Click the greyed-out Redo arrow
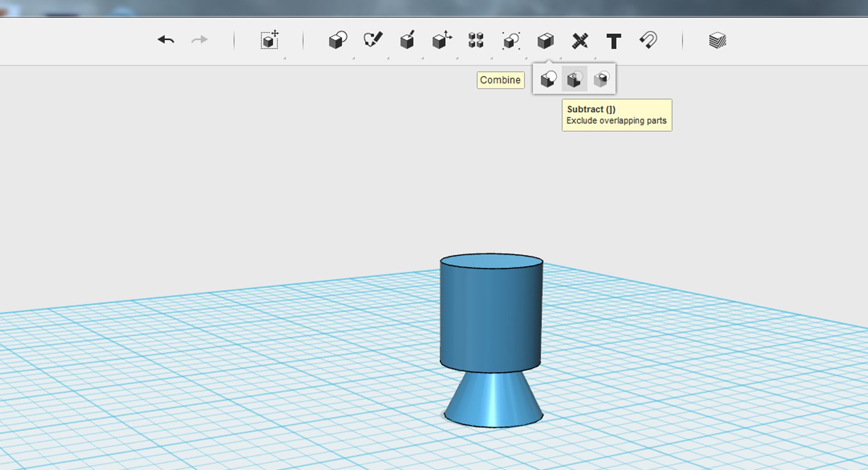Screen dimensions: 868x470 [x=199, y=40]
